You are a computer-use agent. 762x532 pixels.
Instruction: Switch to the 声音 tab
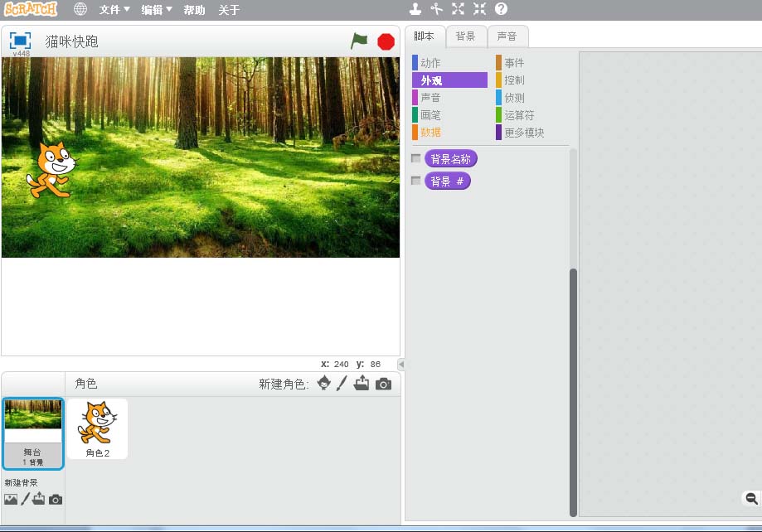point(507,36)
